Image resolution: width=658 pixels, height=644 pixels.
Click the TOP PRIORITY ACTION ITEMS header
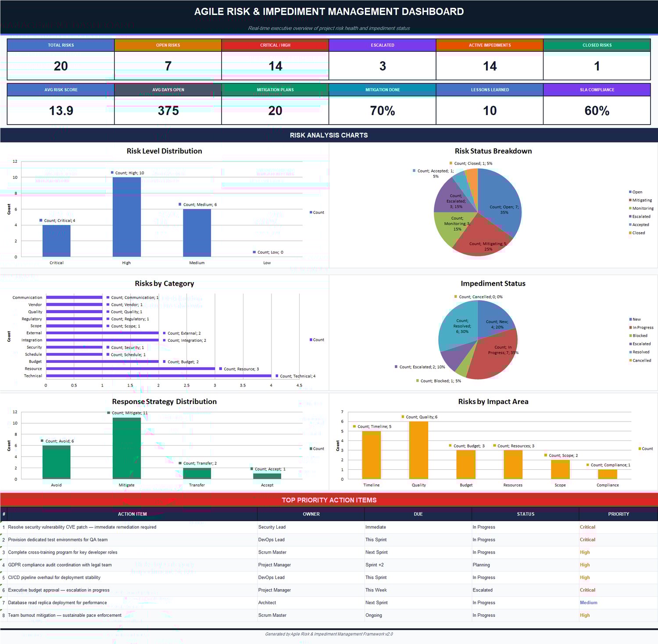click(329, 500)
